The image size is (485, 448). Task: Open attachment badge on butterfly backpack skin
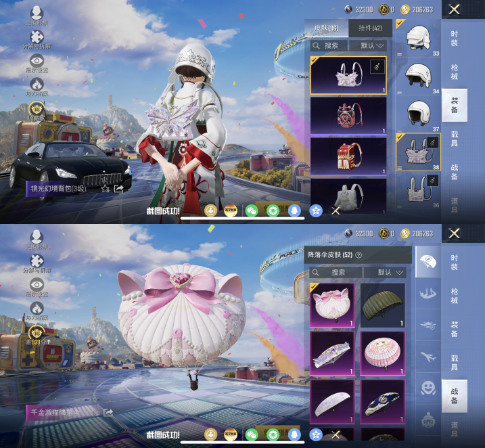pyautogui.click(x=377, y=66)
